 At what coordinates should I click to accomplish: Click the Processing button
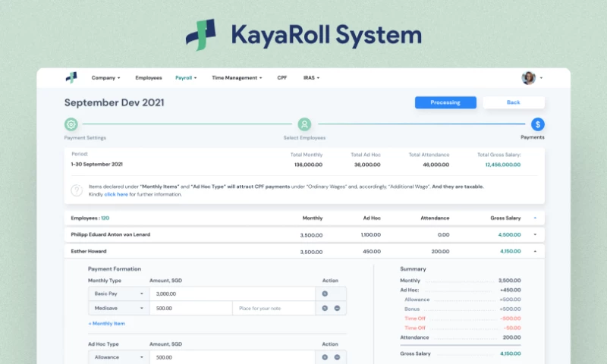445,102
